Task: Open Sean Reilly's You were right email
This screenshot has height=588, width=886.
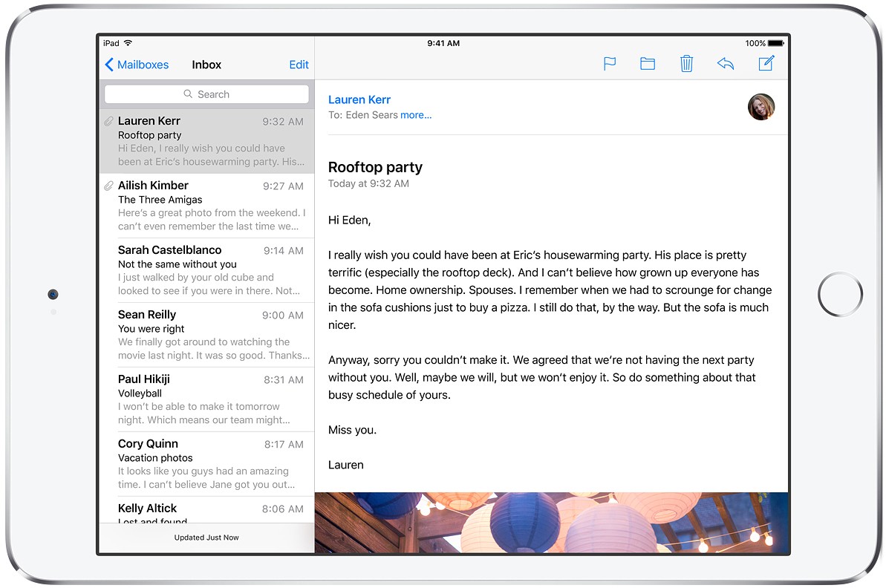Action: (206, 335)
